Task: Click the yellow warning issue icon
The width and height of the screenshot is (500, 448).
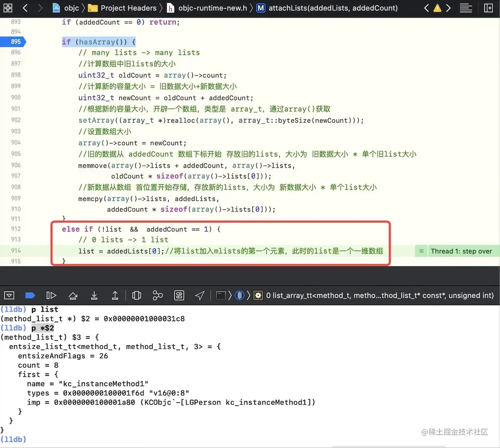Action: pos(437,8)
